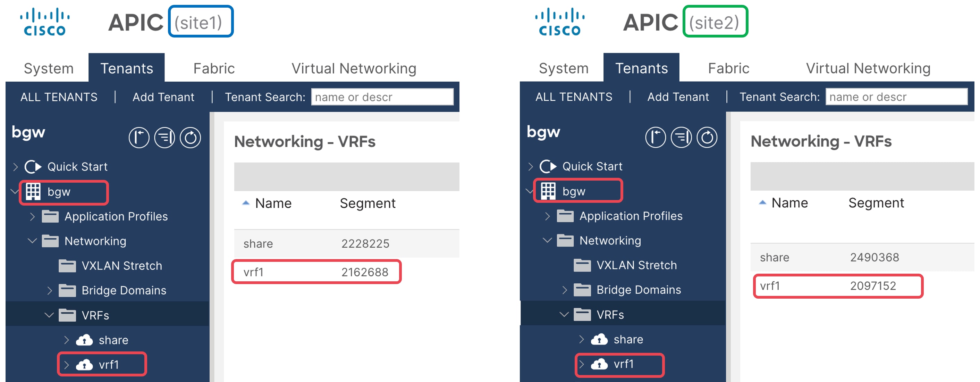
Task: Click the bgw tenant grid icon in site1
Action: [33, 192]
